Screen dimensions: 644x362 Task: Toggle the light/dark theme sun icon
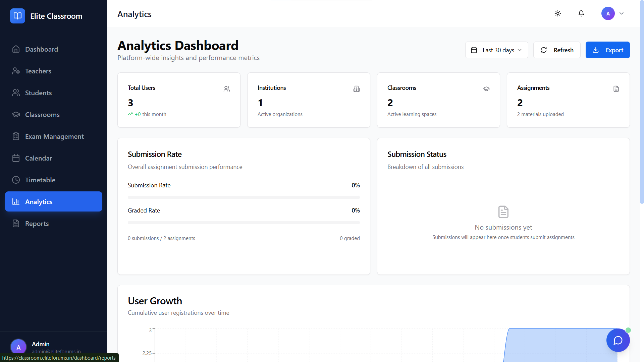[557, 13]
